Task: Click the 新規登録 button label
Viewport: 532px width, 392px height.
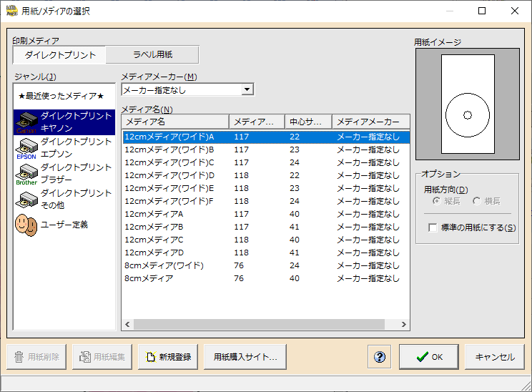Action: [x=175, y=357]
